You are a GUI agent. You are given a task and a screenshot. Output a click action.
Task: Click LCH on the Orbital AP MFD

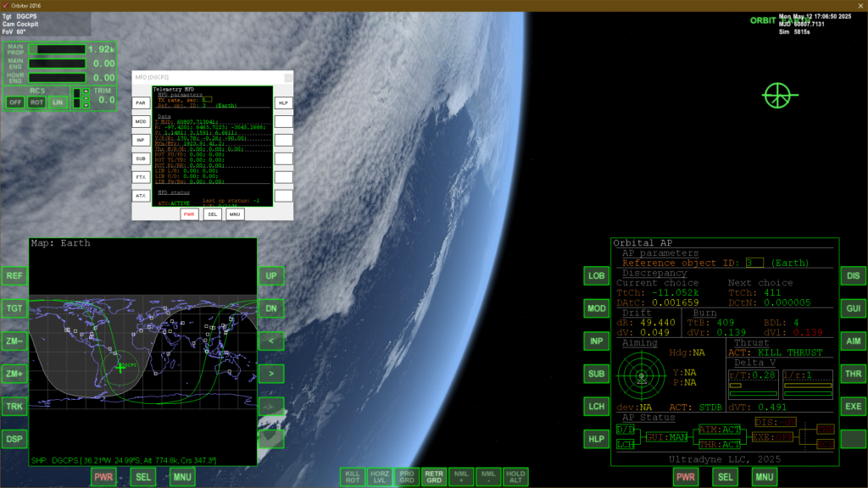pos(596,406)
